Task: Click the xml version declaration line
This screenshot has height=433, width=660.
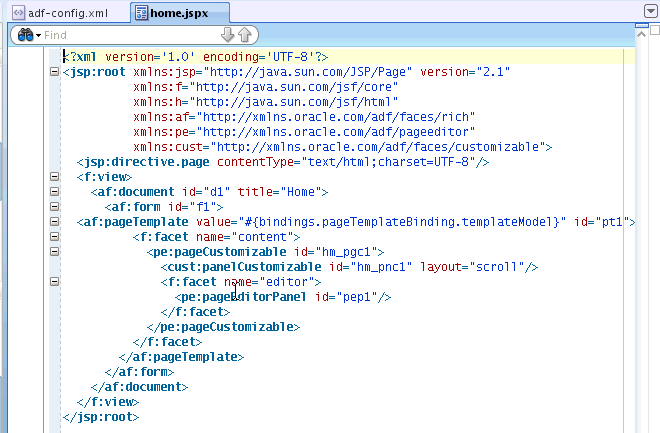Action: (x=196, y=57)
